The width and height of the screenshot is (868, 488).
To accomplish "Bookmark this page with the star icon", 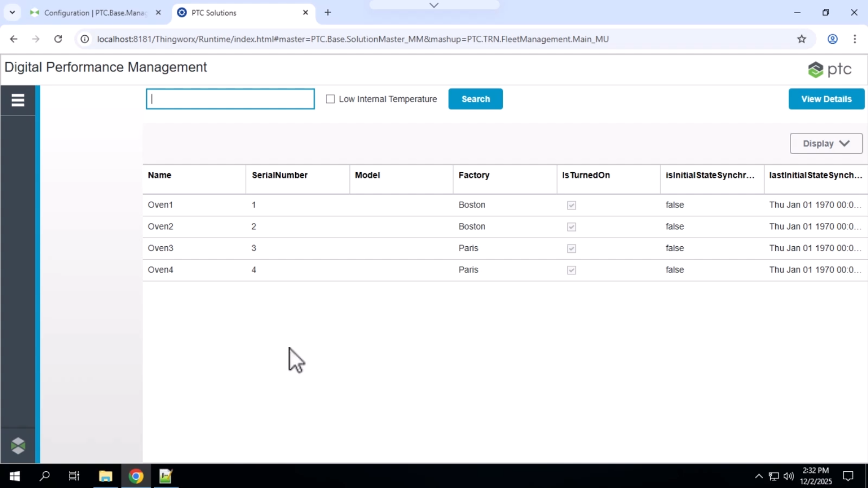I will [x=802, y=39].
